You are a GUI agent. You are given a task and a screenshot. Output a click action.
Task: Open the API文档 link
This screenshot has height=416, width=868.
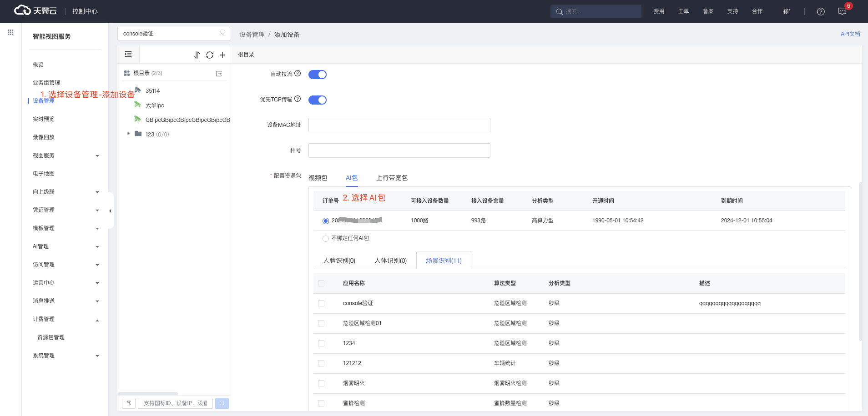850,34
